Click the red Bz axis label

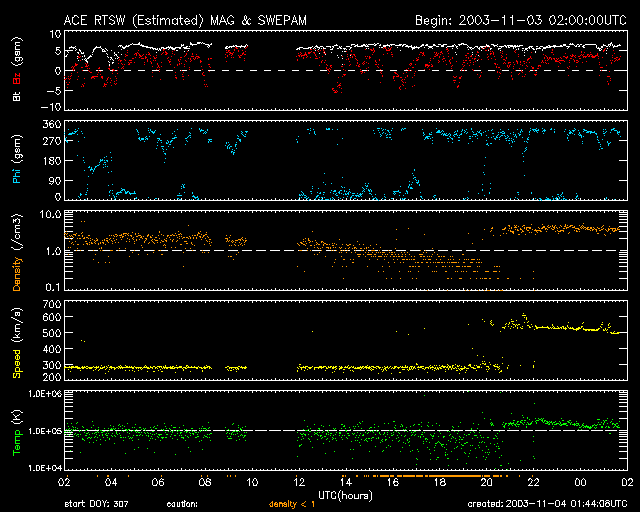coord(17,79)
